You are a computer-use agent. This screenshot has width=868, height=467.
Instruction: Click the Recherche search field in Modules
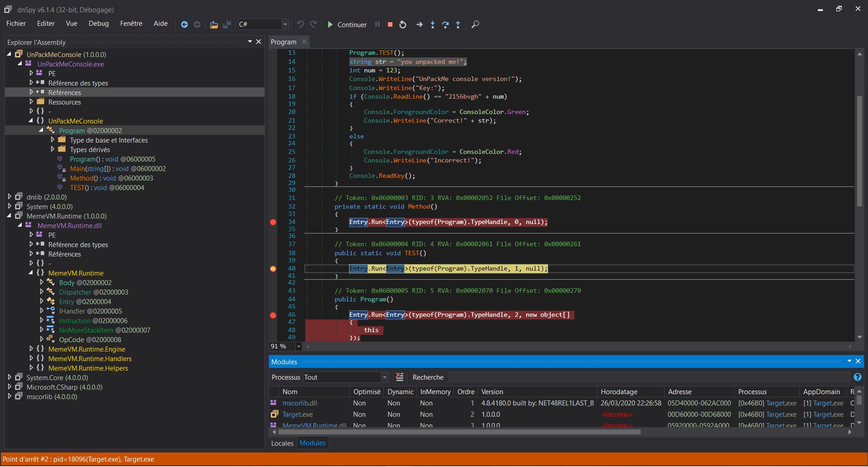click(x=649, y=377)
